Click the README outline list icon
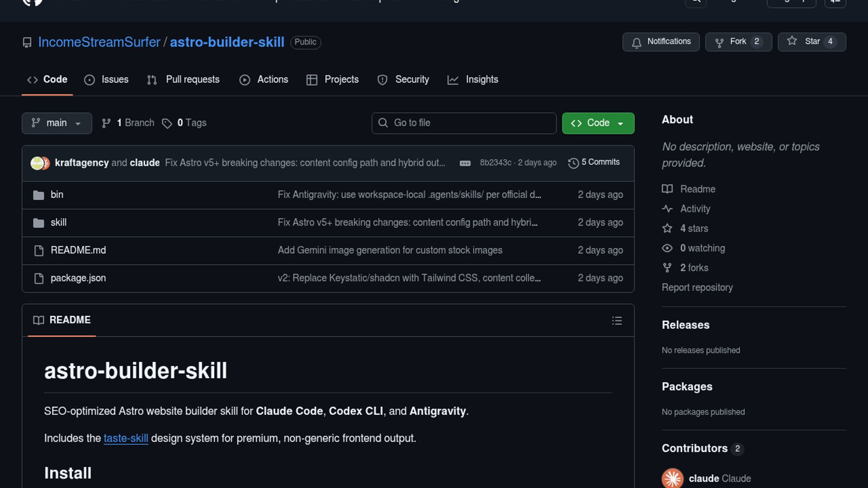Viewport: 868px width, 488px height. click(617, 321)
